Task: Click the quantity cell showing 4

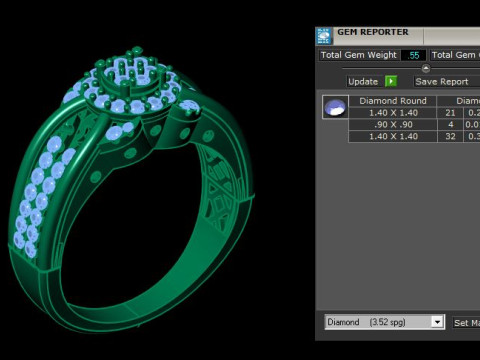Action: tap(450, 125)
